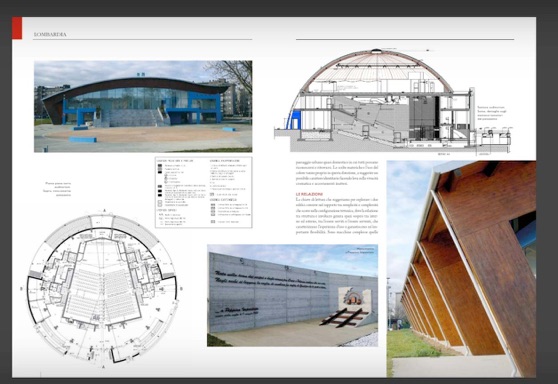This screenshot has height=384, width=558.
Task: Select the drawing legend box
Action: 204,192
